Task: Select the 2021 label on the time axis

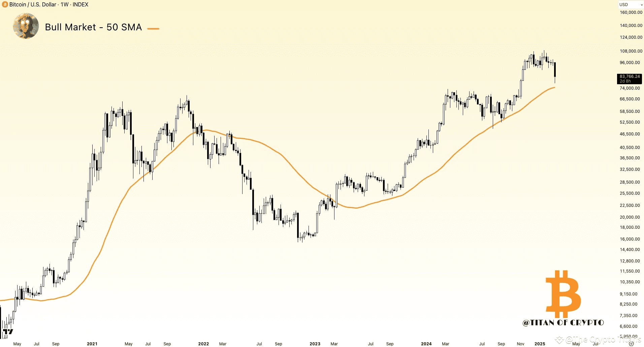Action: click(92, 344)
